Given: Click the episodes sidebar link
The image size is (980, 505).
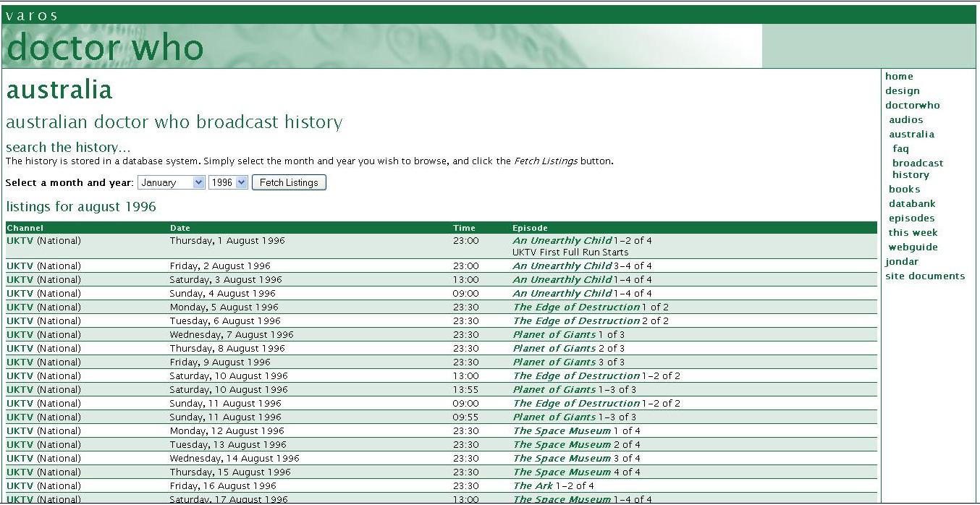Looking at the screenshot, I should [911, 218].
